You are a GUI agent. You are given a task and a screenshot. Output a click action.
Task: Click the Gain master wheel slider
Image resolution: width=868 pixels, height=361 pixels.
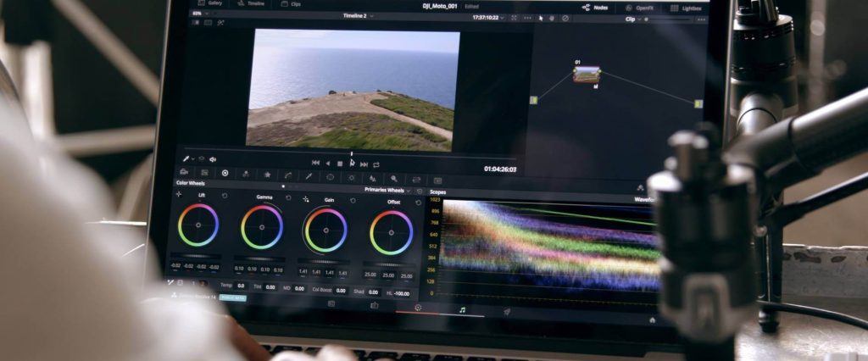[323, 261]
